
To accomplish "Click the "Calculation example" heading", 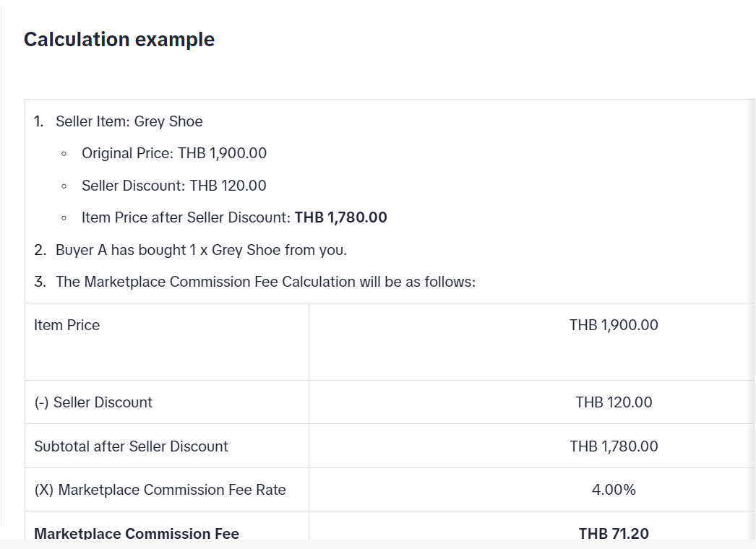I will click(x=119, y=40).
